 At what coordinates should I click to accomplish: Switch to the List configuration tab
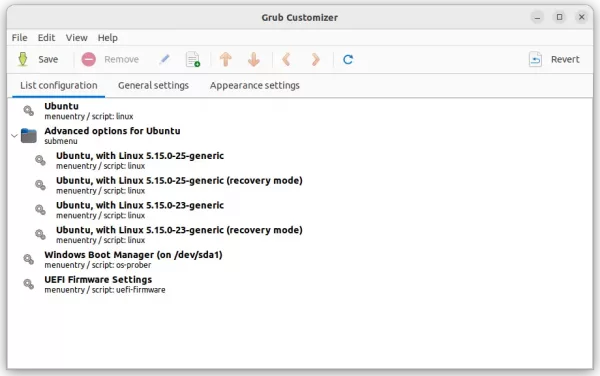pyautogui.click(x=59, y=85)
